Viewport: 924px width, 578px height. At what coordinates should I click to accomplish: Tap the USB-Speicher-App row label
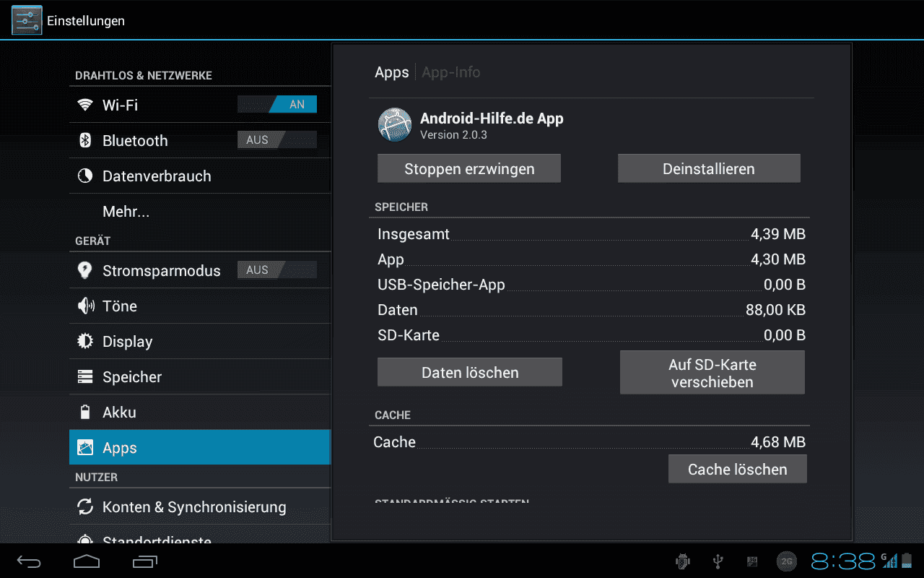pyautogui.click(x=441, y=285)
